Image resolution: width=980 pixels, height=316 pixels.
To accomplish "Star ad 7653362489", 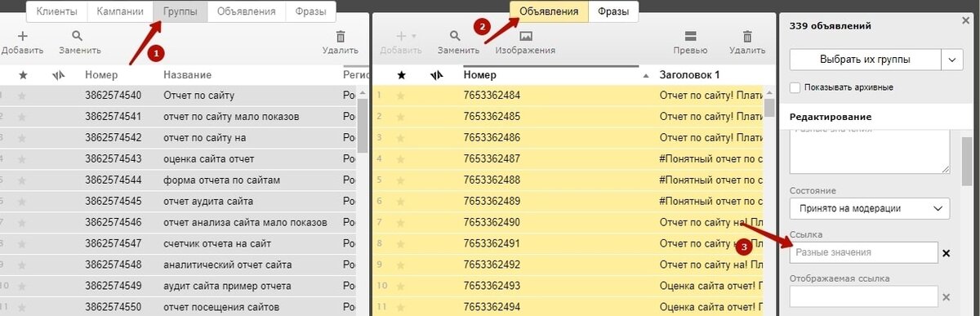I will click(401, 202).
